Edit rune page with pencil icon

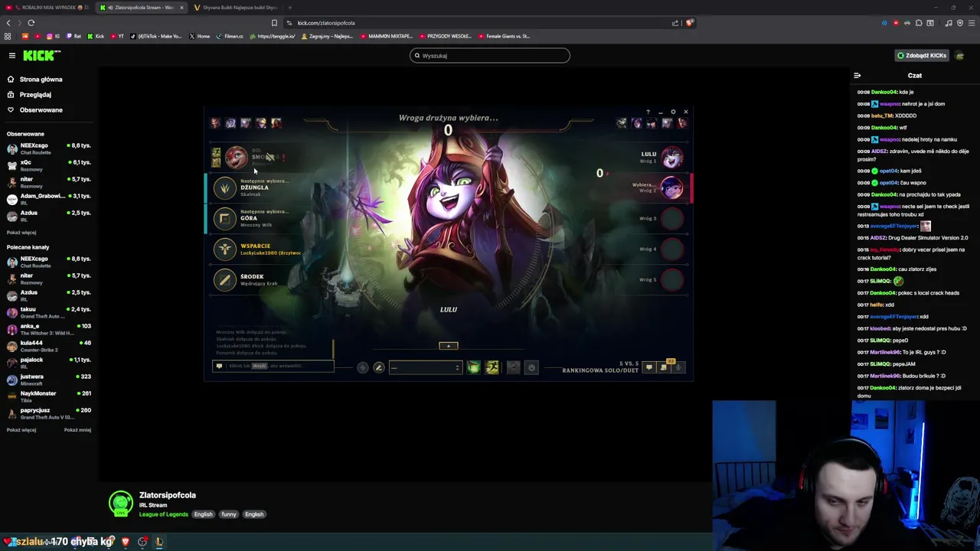(378, 368)
